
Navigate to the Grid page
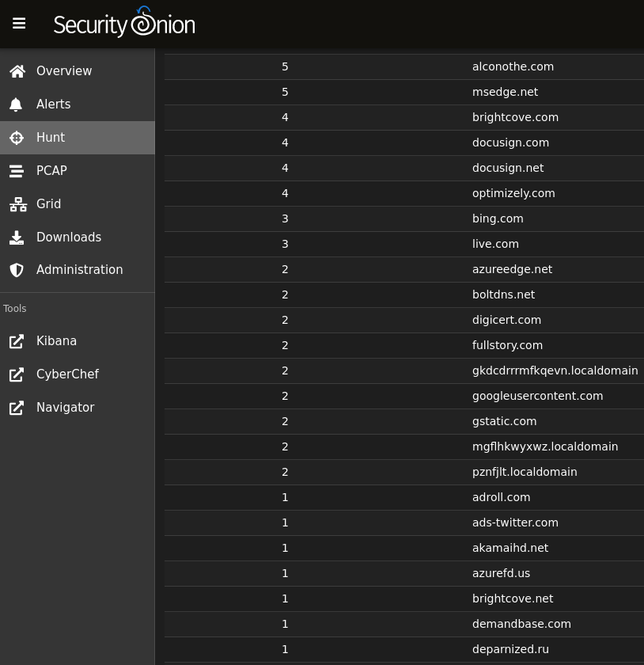click(x=78, y=204)
